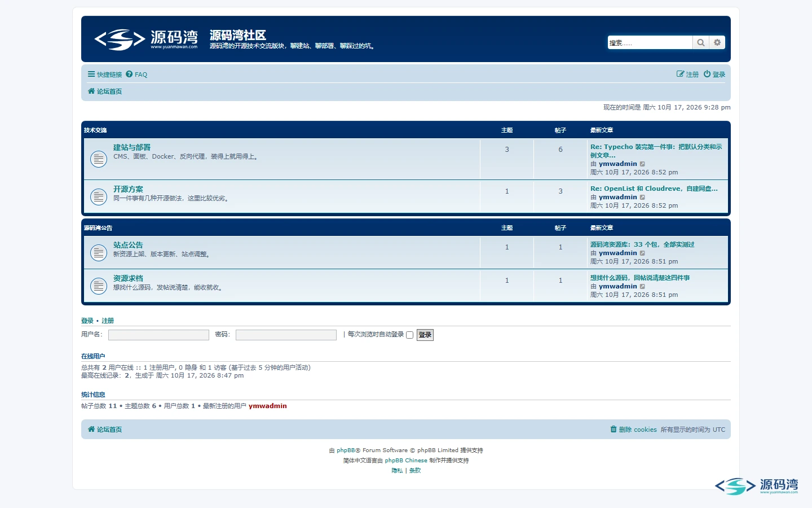The height and width of the screenshot is (508, 812).
Task: Click the 站点公告 forum folder icon
Action: coord(99,253)
